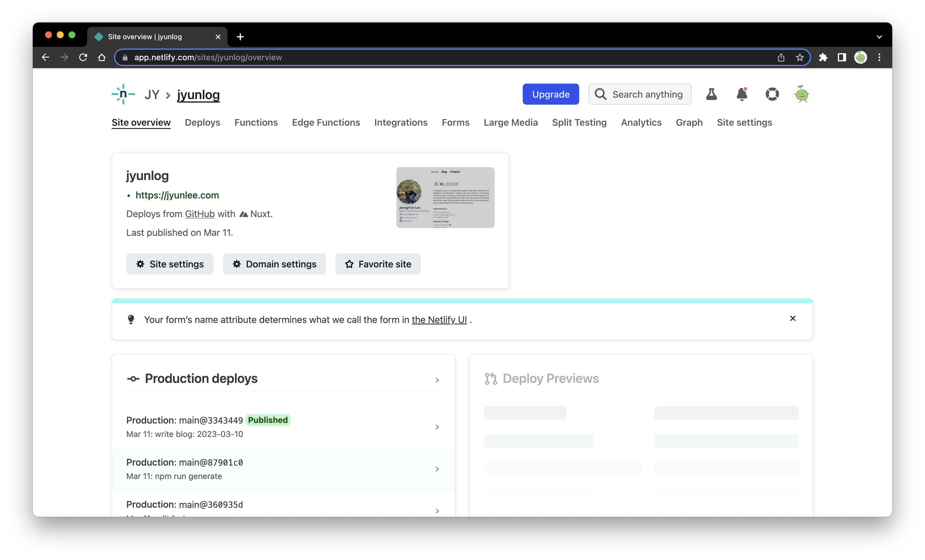
Task: Click the Deploy Previews heading
Action: pyautogui.click(x=551, y=378)
